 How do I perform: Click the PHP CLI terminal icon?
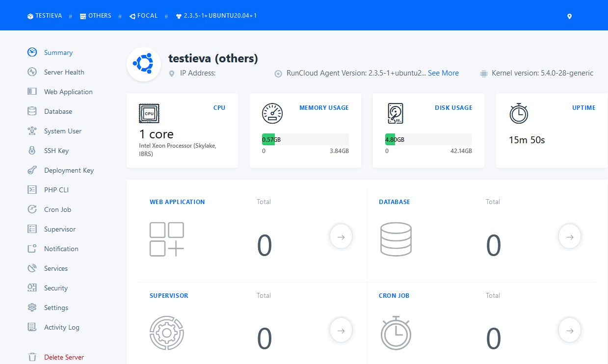tap(32, 190)
